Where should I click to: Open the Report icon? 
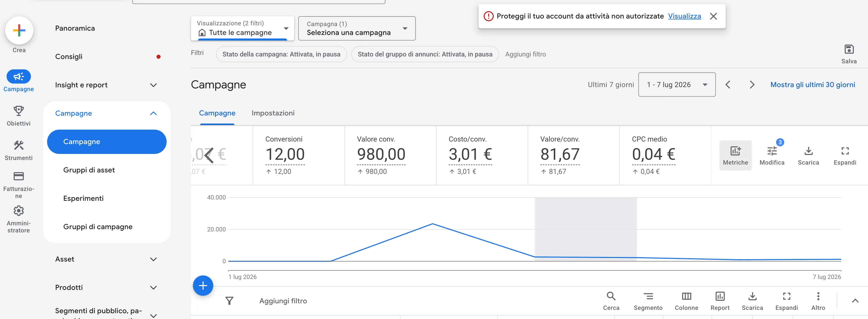[720, 296]
